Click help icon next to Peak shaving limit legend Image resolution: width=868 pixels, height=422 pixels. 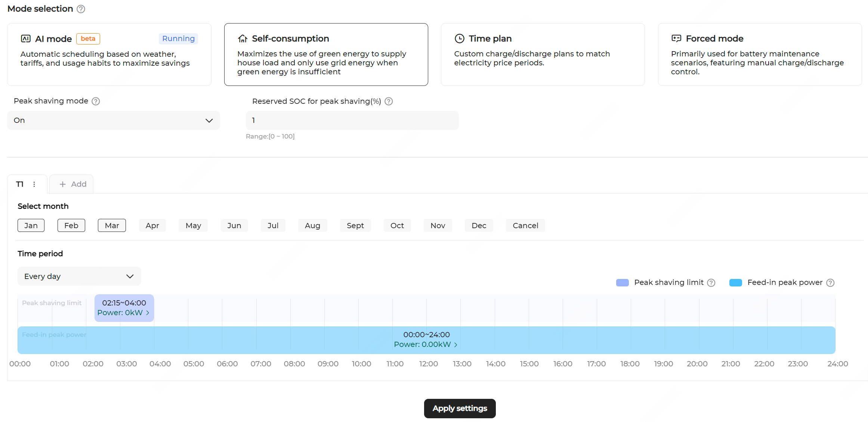711,283
